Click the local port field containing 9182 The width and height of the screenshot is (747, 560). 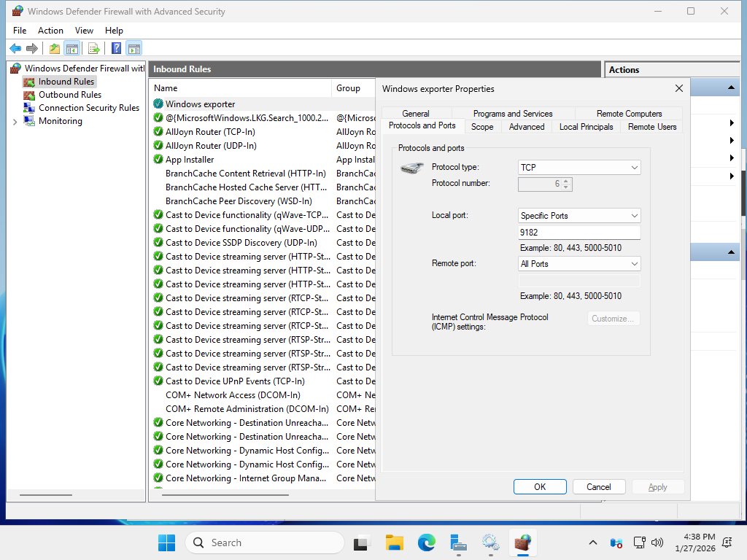[x=579, y=233]
